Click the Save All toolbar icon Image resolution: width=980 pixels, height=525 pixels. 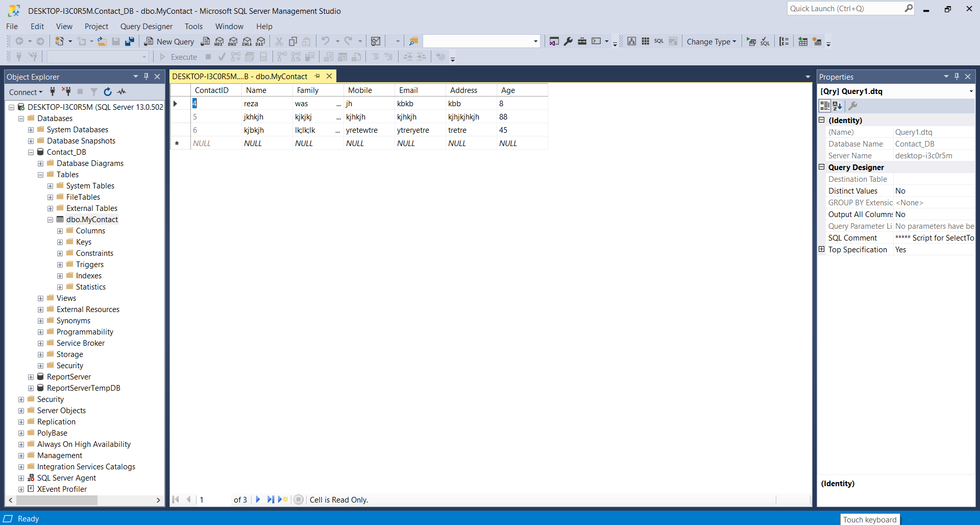[130, 41]
